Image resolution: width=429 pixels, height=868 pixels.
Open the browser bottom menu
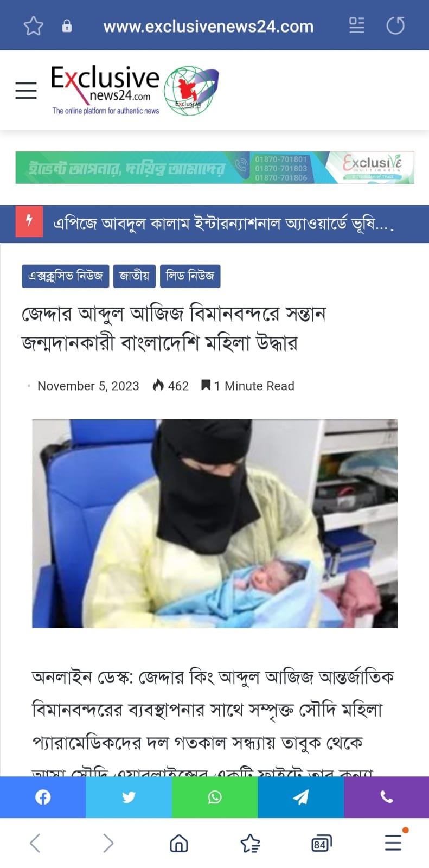click(x=393, y=843)
